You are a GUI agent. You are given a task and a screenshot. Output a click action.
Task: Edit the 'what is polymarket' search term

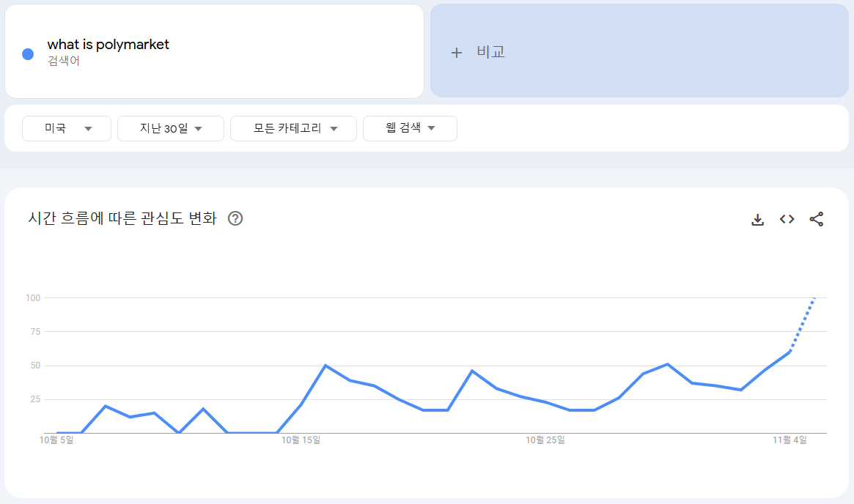coord(108,45)
